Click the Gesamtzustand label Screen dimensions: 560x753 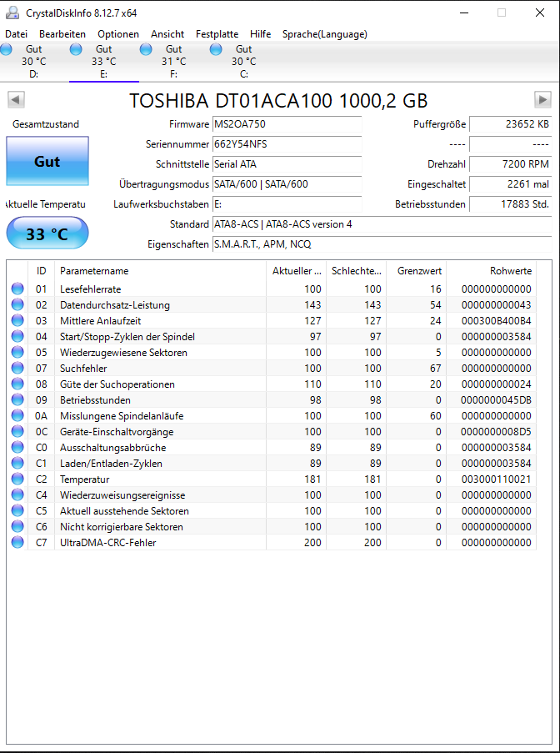[46, 124]
